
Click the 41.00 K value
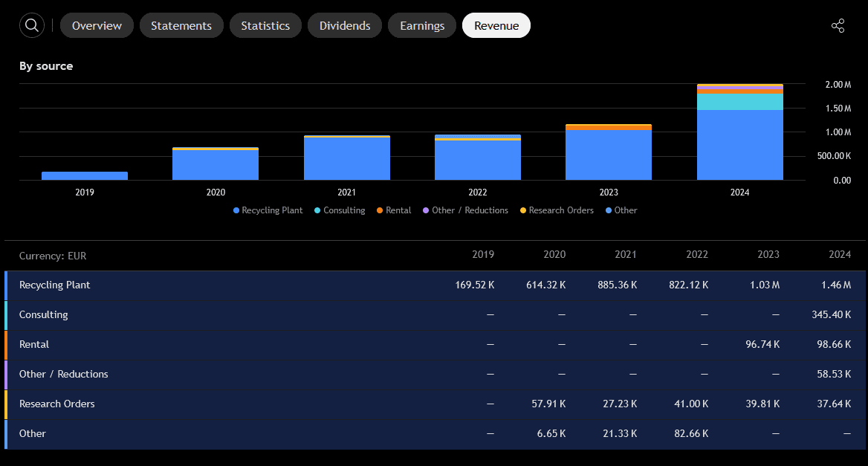click(691, 404)
